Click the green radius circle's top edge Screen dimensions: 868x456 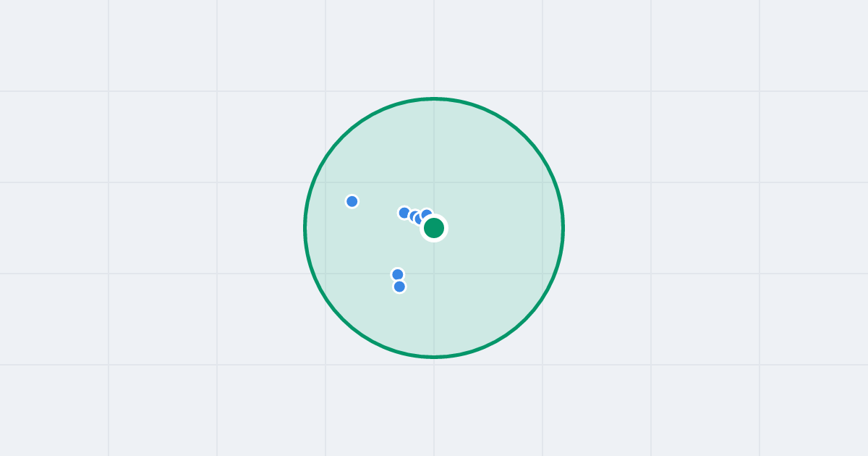click(x=434, y=98)
